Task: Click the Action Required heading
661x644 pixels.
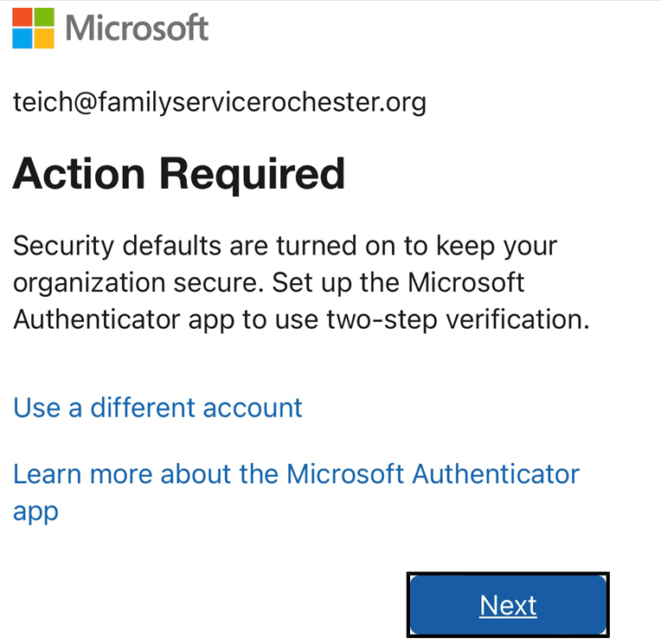Action: (179, 174)
